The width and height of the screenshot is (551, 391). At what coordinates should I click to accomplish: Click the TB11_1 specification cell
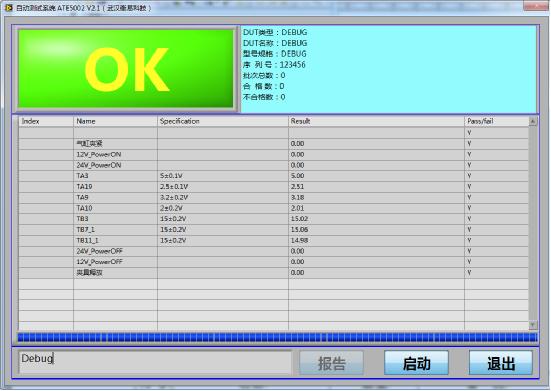tap(223, 241)
